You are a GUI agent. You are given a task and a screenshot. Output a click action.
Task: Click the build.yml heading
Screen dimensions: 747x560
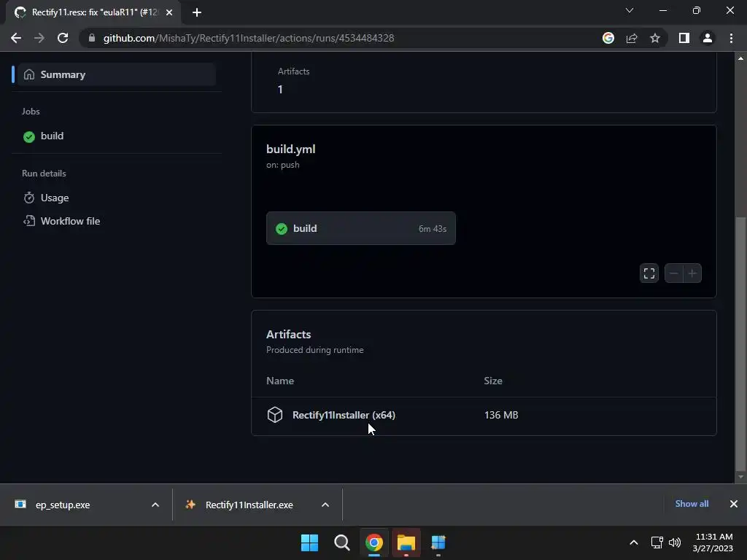(290, 149)
